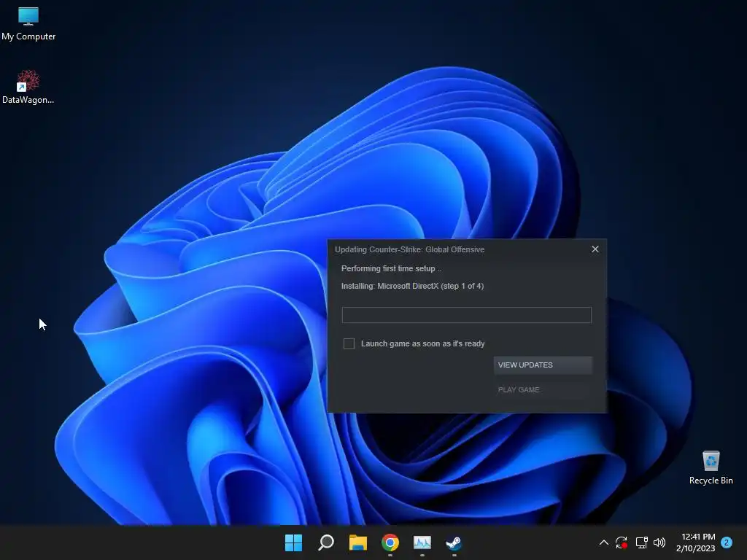This screenshot has height=560, width=747.
Task: Open File Explorer from taskbar
Action: coord(357,542)
